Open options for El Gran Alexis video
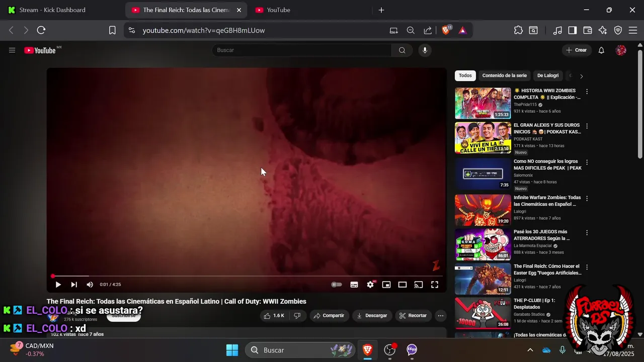The height and width of the screenshot is (362, 644). [587, 126]
